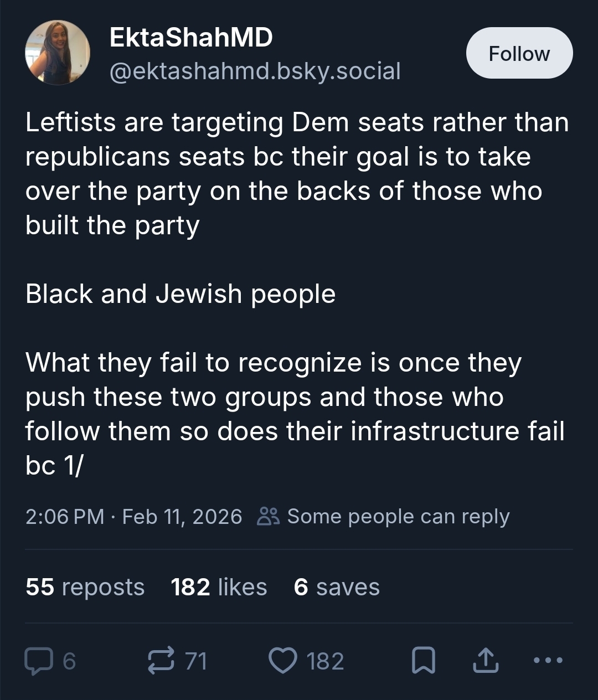The image size is (598, 700).
Task: Share post via upload arrow icon
Action: 486,661
